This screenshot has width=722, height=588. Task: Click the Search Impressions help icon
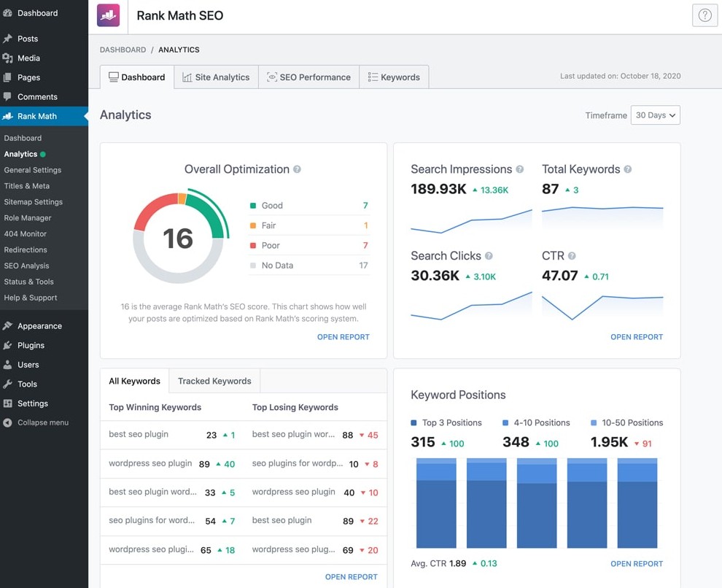[520, 169]
